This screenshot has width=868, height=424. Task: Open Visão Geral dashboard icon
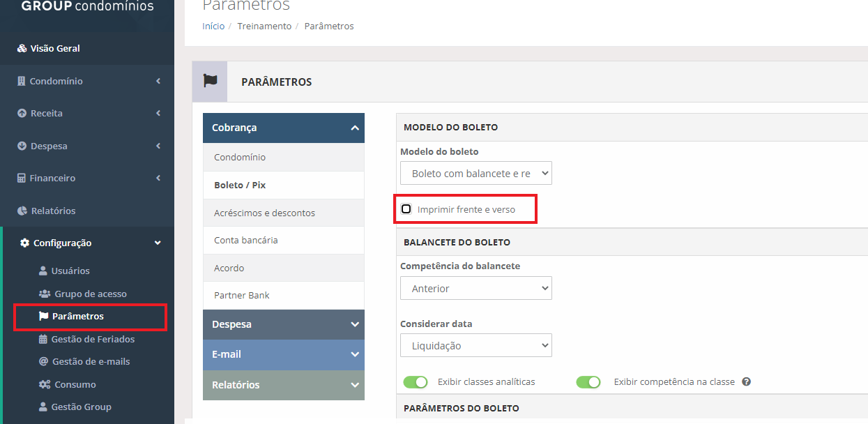[22, 49]
